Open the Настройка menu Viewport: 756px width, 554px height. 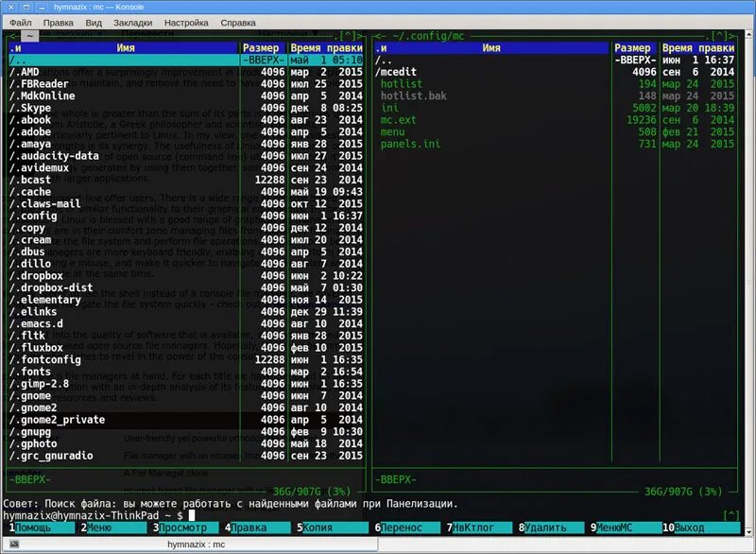pyautogui.click(x=186, y=23)
